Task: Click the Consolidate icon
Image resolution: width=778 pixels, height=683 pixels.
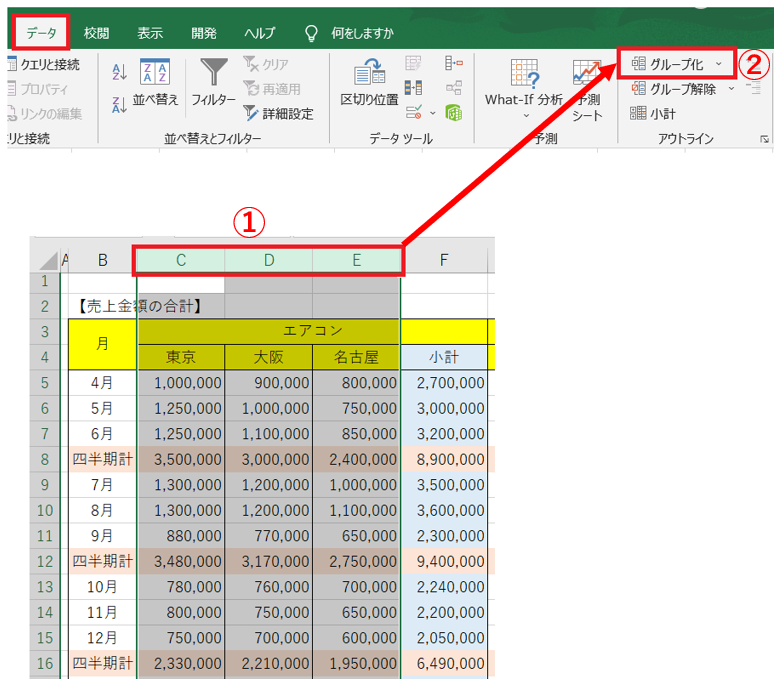Action: [x=454, y=63]
